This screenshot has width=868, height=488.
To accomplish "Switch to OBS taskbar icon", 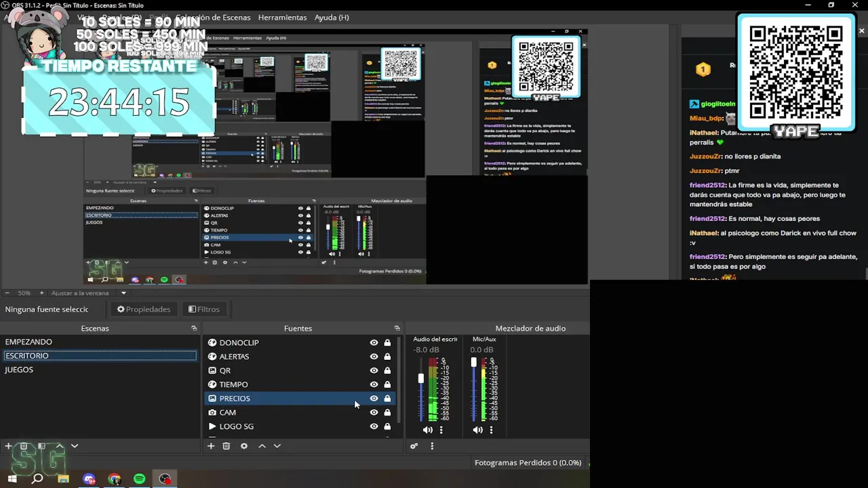I will click(165, 479).
